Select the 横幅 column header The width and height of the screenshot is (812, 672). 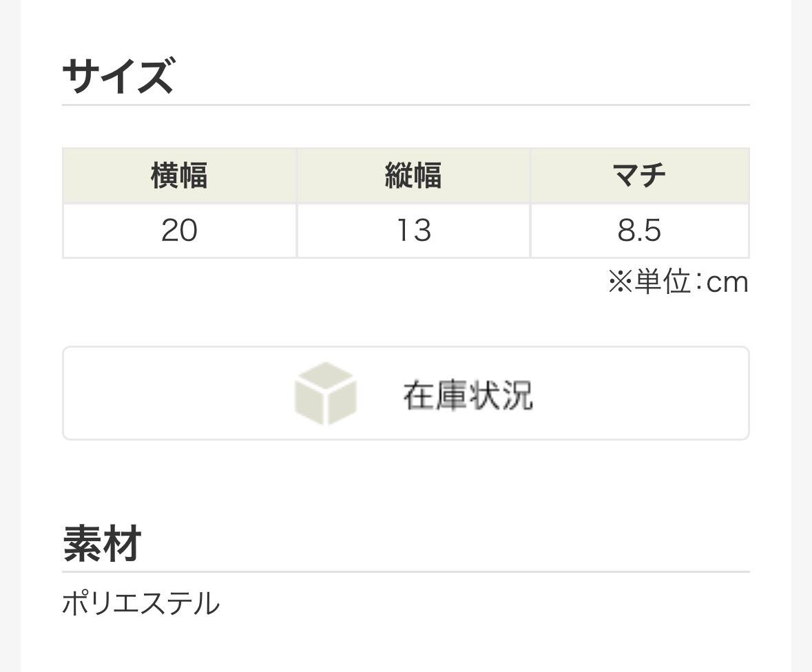point(179,176)
